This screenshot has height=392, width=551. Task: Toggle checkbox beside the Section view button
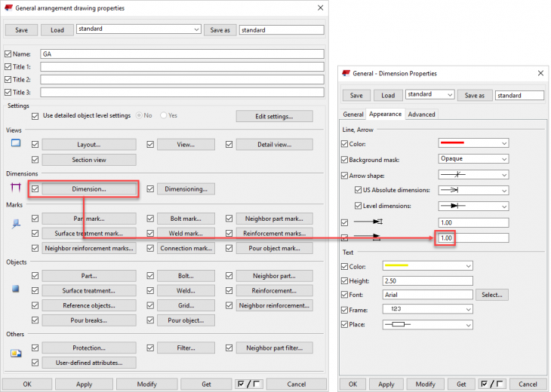(35, 160)
